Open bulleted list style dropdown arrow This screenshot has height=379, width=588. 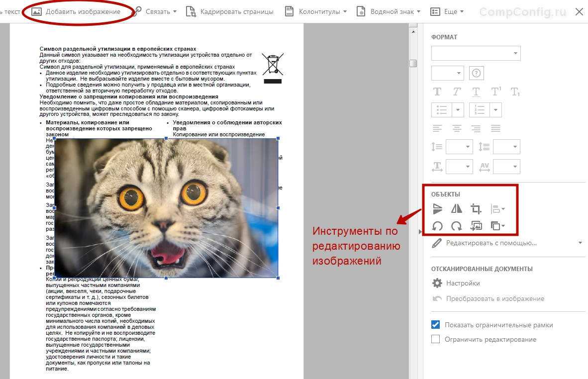click(458, 110)
